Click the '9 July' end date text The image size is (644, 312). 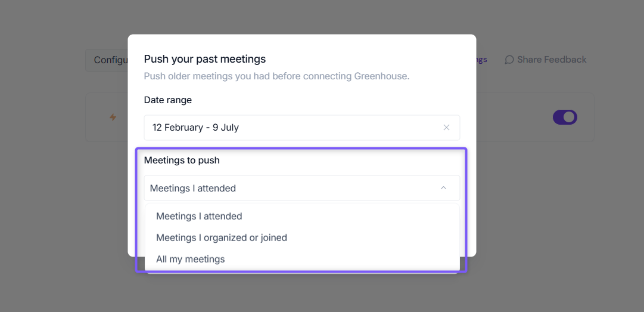(x=225, y=128)
